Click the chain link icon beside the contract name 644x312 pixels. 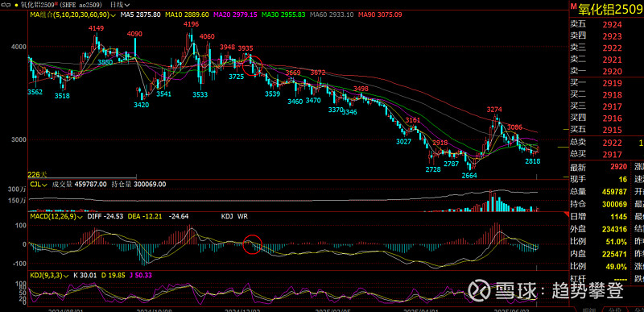point(6,5)
